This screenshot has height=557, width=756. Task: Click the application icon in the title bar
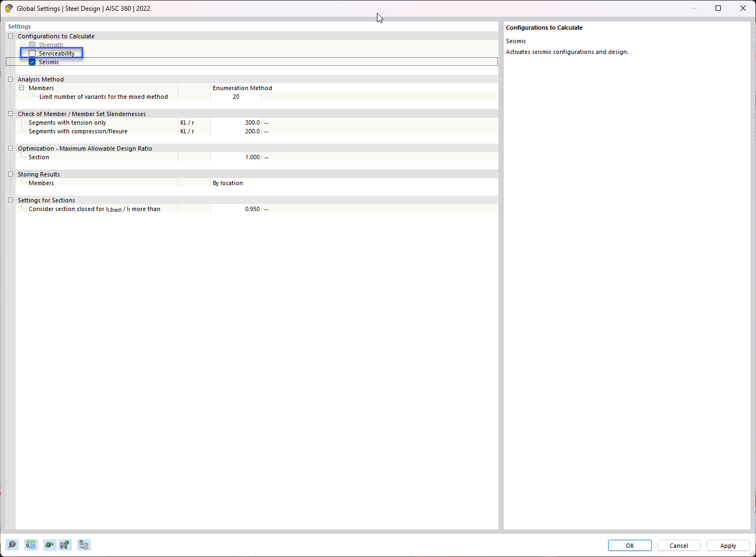tap(8, 8)
